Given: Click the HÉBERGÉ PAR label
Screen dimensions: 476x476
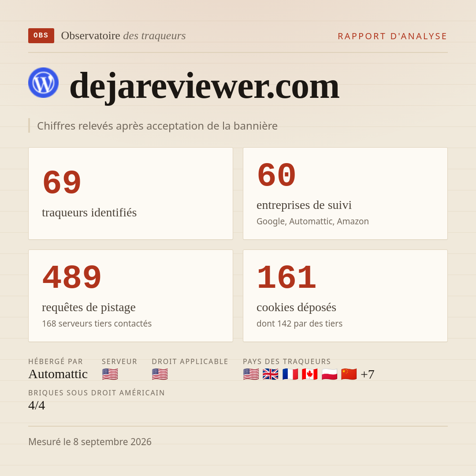Looking at the screenshot, I should 56,361.
